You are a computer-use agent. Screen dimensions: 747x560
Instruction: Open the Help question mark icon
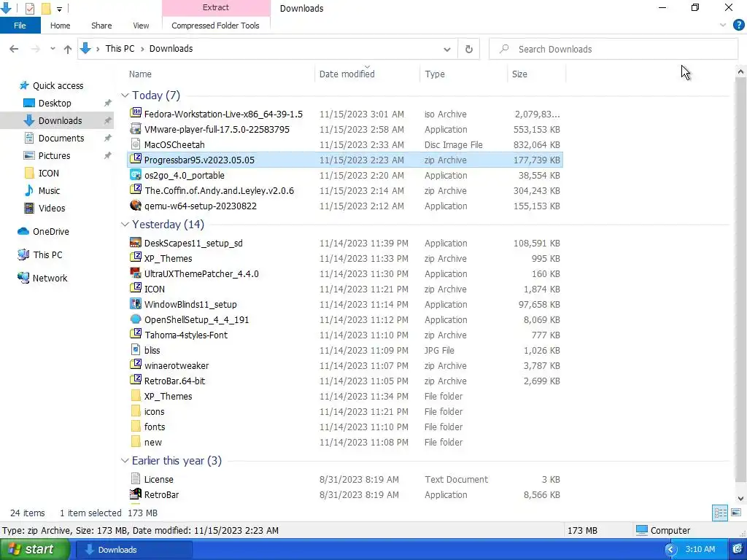coord(738,26)
